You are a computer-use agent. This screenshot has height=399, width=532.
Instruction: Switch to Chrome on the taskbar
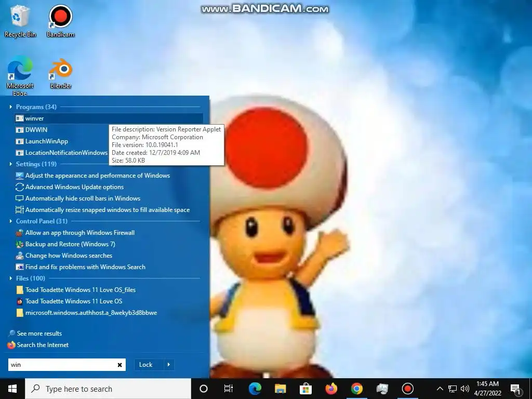(x=356, y=389)
